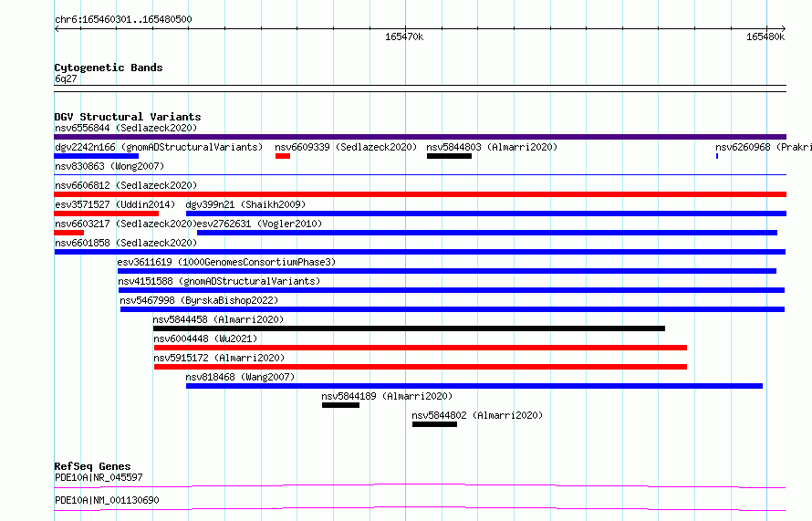Click the chr6:165460301..165480500 coordinate text
812x521 pixels.
[x=123, y=19]
